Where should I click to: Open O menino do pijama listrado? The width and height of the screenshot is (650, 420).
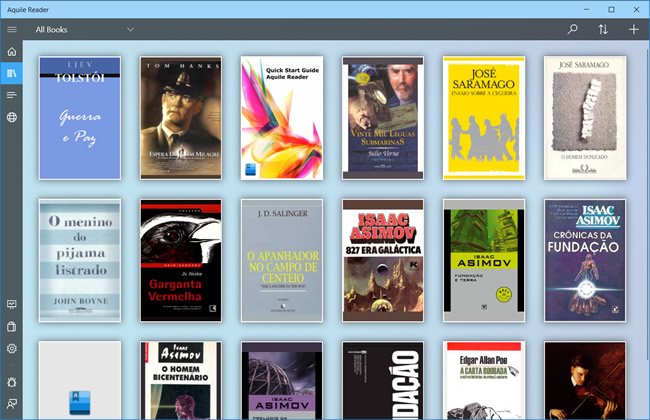(x=80, y=260)
